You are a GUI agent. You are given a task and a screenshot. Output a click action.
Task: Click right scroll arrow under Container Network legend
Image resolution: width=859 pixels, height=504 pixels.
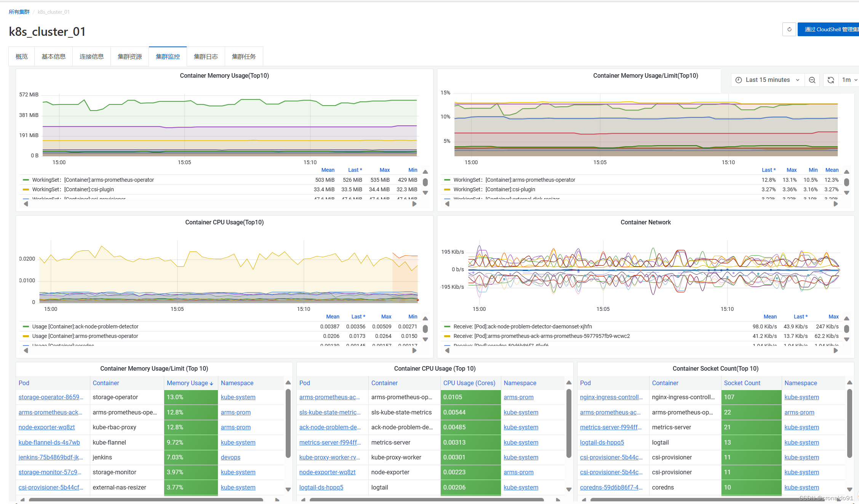(836, 350)
